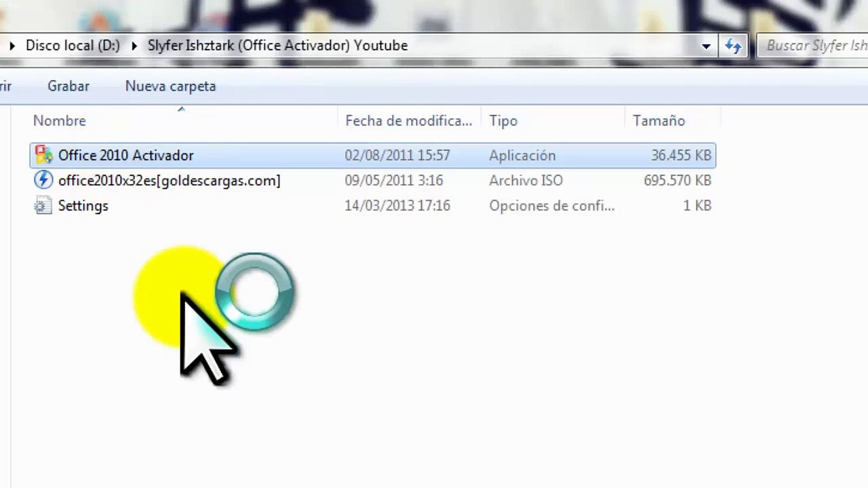Screen dimensions: 868x488
Task: Sort by Fecha de modificación column header
Action: tap(410, 121)
